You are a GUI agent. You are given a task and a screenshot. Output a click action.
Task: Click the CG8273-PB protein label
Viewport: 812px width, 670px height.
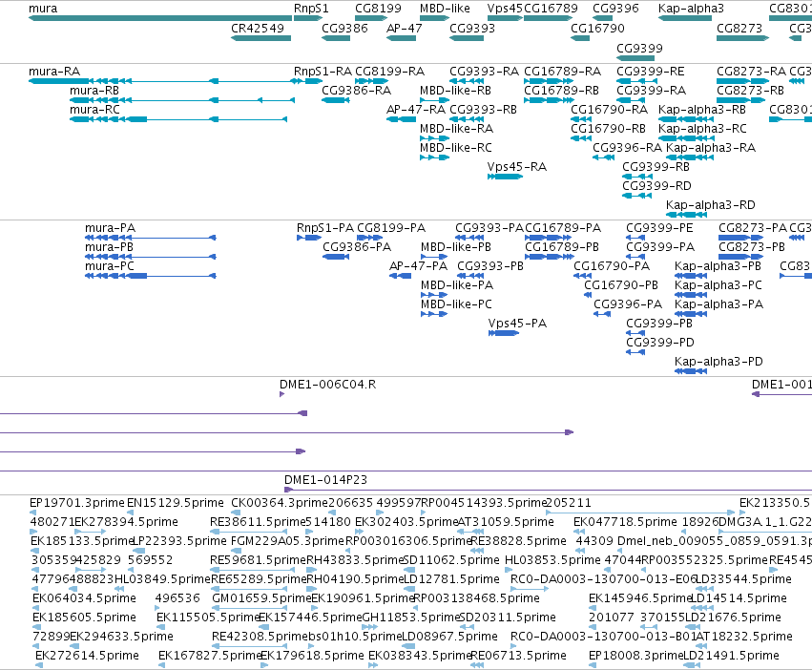[x=752, y=246]
